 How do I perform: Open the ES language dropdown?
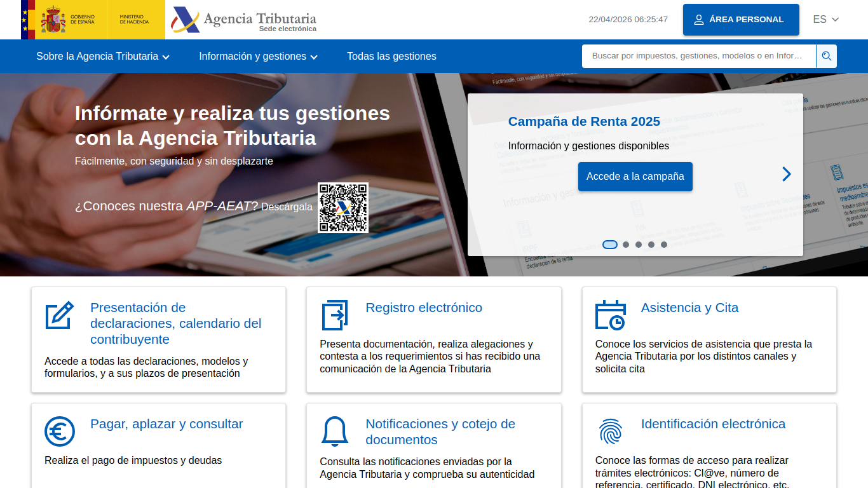click(826, 20)
